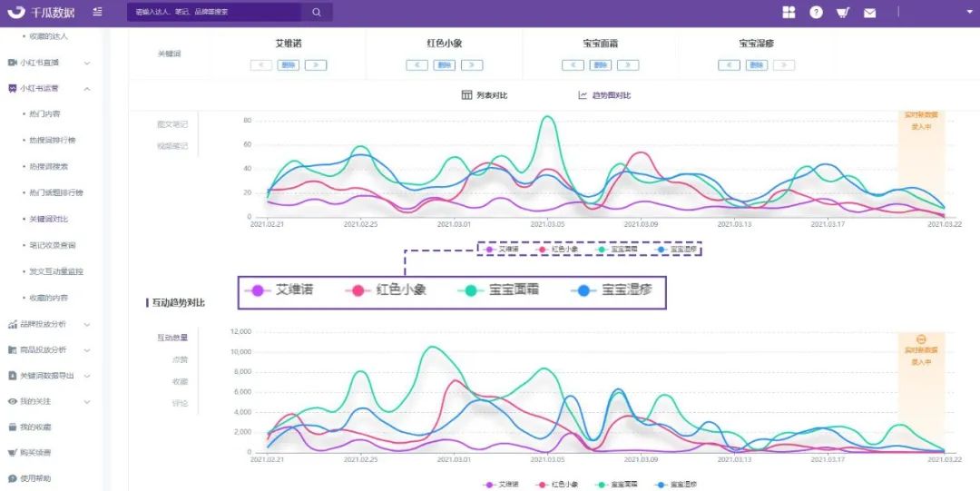Delete the 宝宝湿疹 keyword
The width and height of the screenshot is (980, 491).
(756, 65)
